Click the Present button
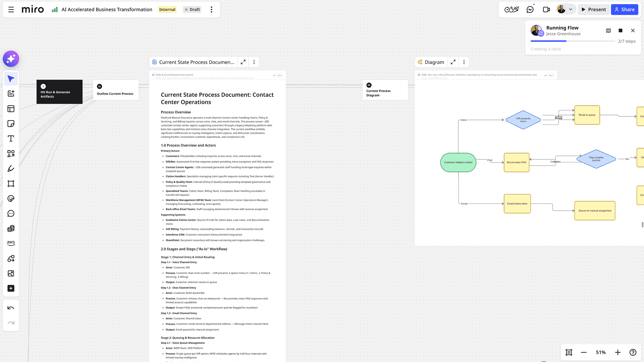Viewport: 644px width, 362px height. (x=593, y=9)
